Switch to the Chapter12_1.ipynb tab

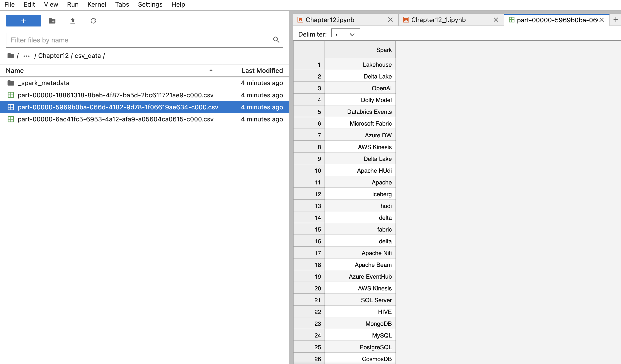[x=438, y=20]
